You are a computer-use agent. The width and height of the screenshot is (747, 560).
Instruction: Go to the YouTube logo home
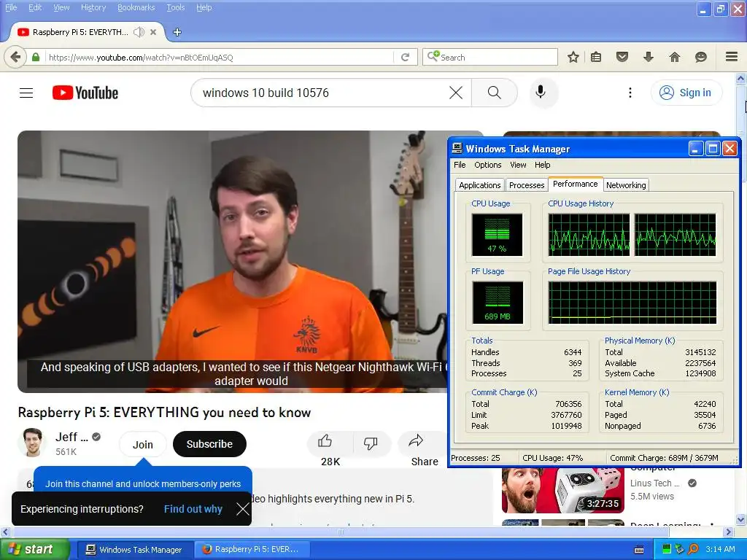coord(85,93)
